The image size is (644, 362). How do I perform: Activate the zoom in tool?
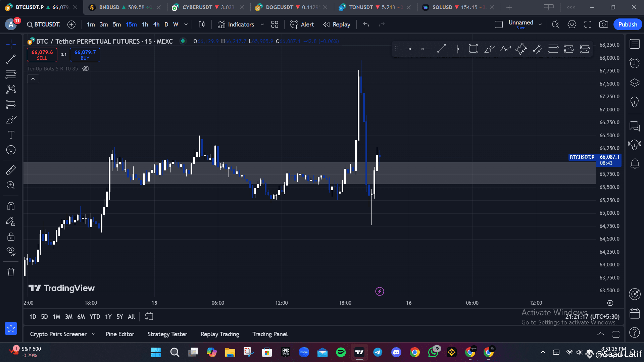[x=11, y=185]
